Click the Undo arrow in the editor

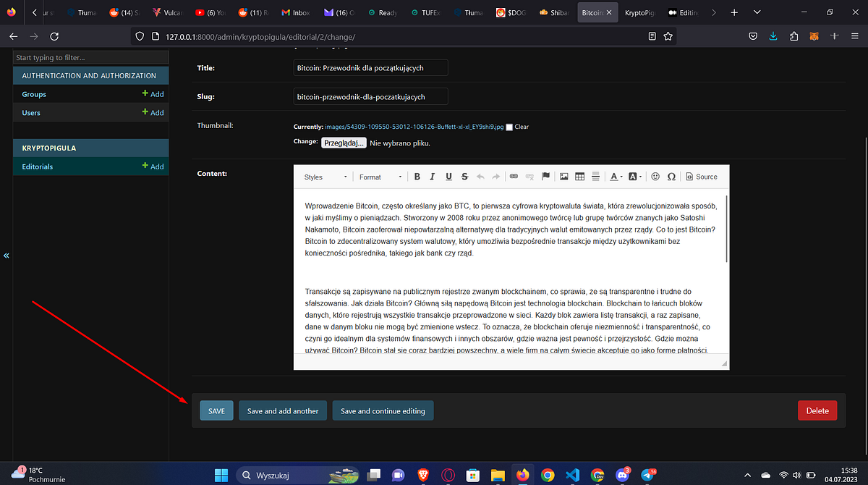(x=481, y=176)
